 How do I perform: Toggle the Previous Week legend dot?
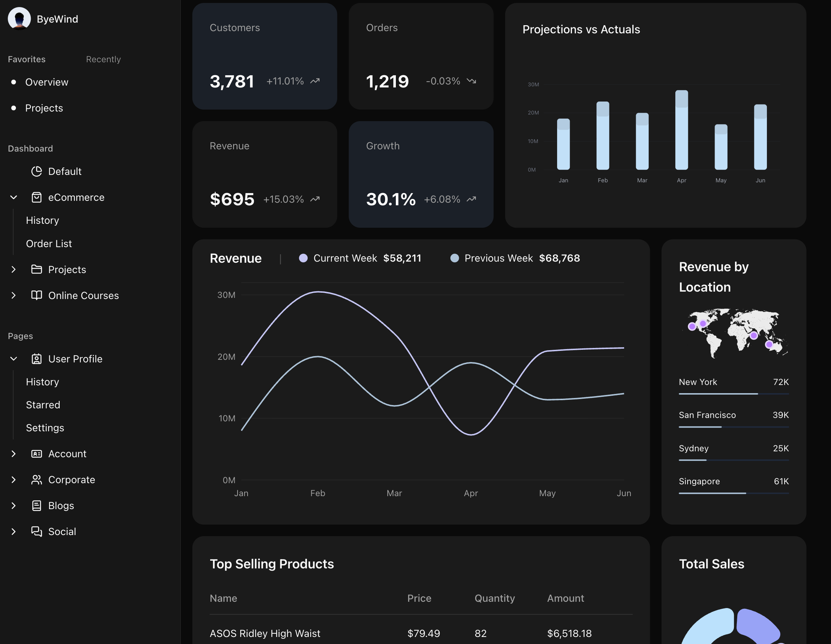pyautogui.click(x=454, y=258)
